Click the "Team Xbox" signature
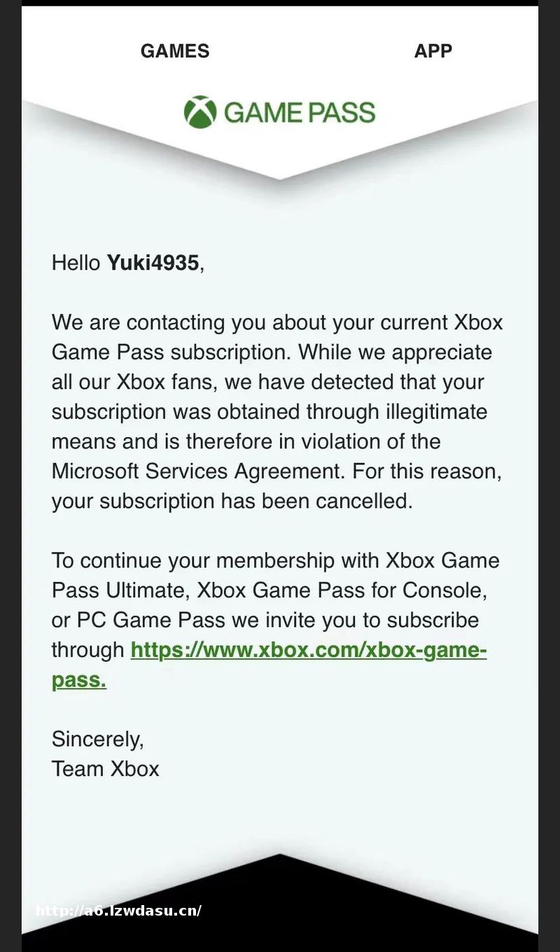 105,768
